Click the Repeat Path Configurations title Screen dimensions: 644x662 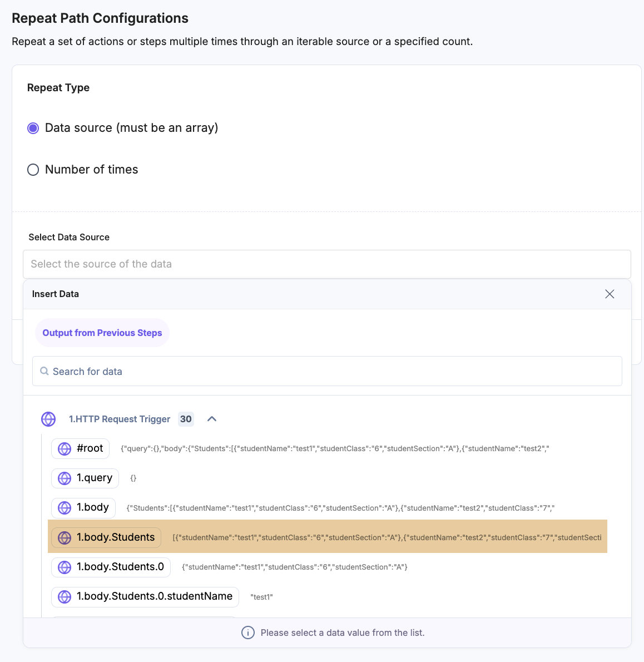[100, 18]
